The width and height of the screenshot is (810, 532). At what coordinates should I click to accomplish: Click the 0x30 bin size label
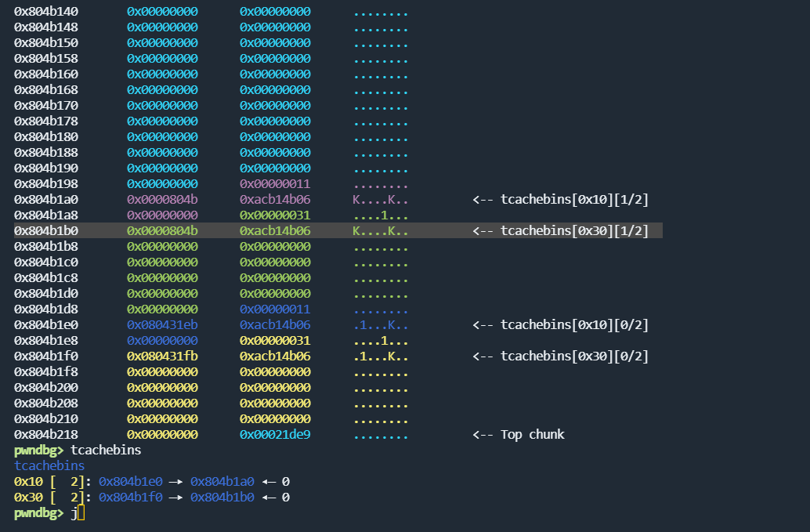tap(28, 497)
